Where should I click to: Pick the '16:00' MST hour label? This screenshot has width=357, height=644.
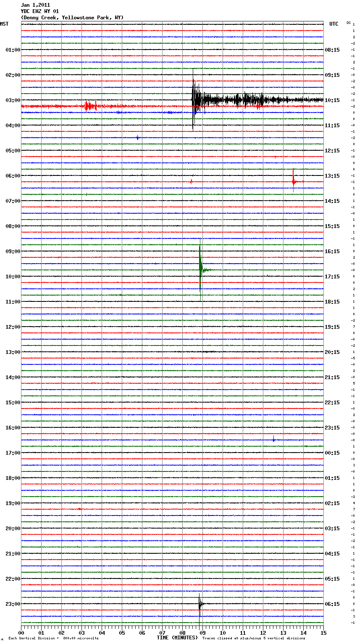pyautogui.click(x=13, y=428)
